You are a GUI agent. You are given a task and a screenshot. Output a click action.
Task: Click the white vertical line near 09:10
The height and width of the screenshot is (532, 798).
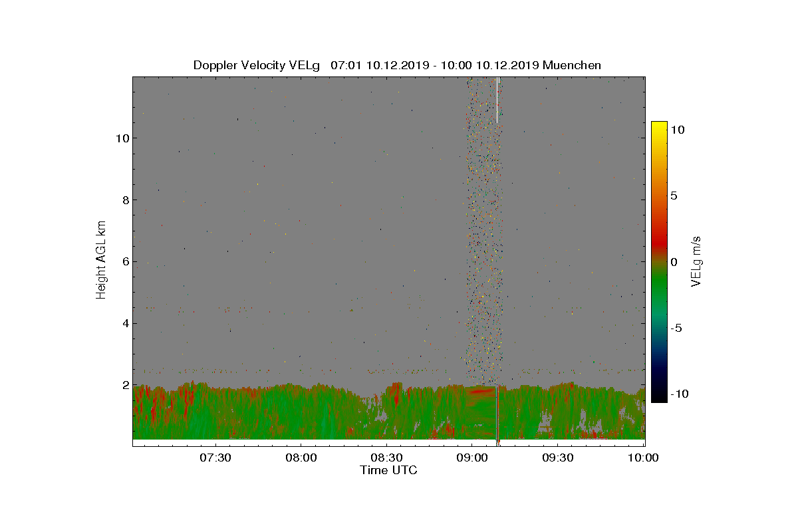coord(497,100)
